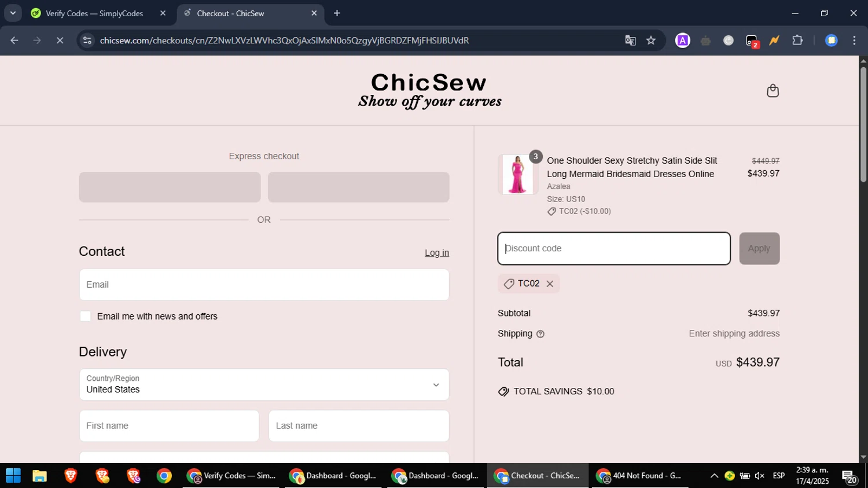This screenshot has height=488, width=868.
Task: Click the Log in link
Action: coord(437,253)
